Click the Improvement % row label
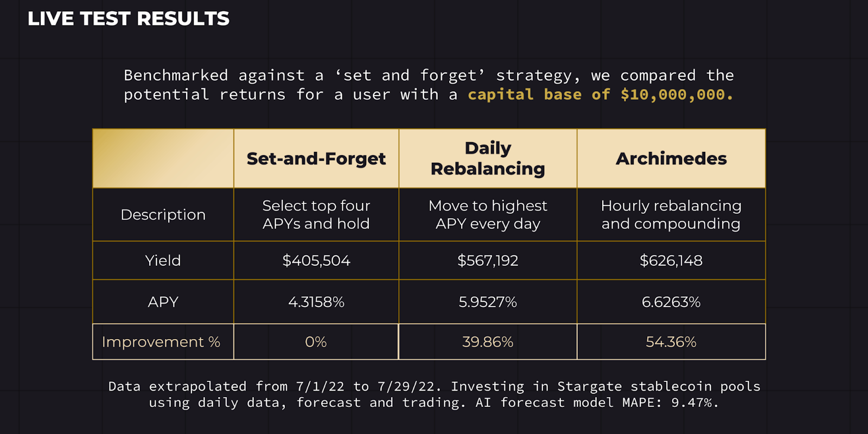Viewport: 868px width, 434px height. pyautogui.click(x=161, y=342)
